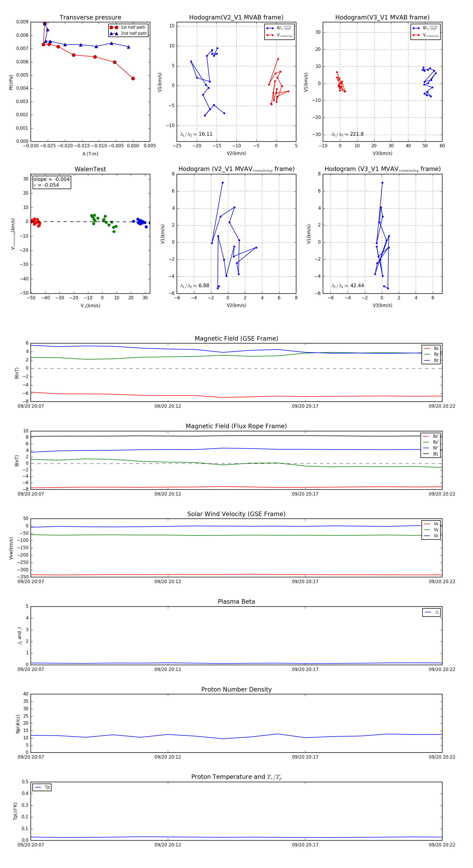Screen dimensions: 473x868
Task: Click the "Solar Wind Velocity (GSE Frame)" title
Action: 236,514
